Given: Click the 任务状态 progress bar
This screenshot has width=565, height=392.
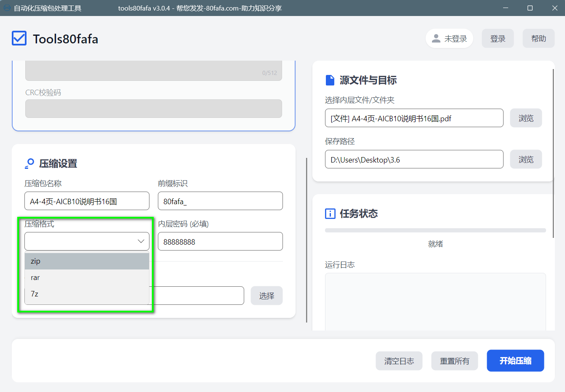Looking at the screenshot, I should pyautogui.click(x=435, y=230).
